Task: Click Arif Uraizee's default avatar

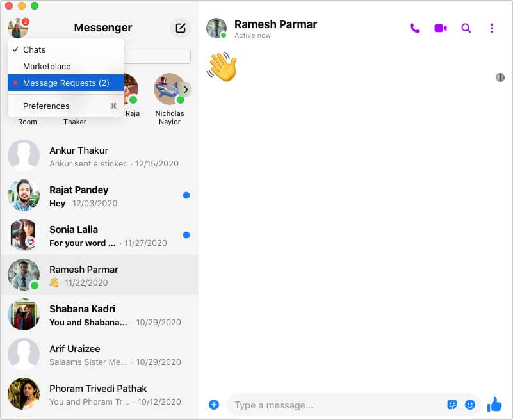Action: pyautogui.click(x=24, y=354)
